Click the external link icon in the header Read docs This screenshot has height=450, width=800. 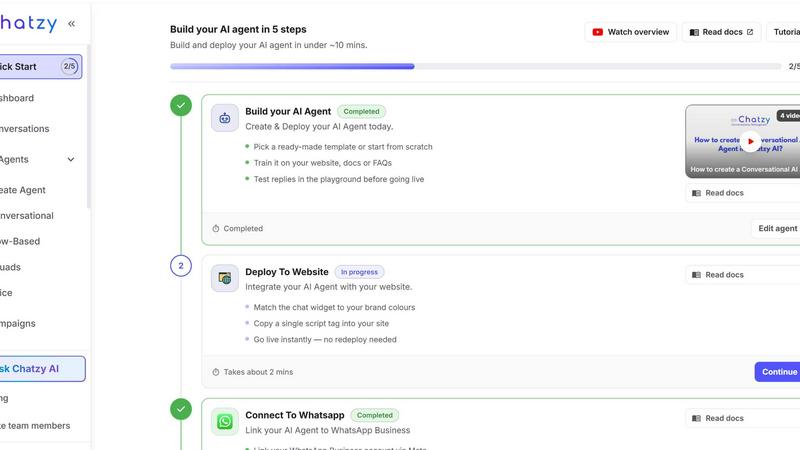(x=749, y=32)
